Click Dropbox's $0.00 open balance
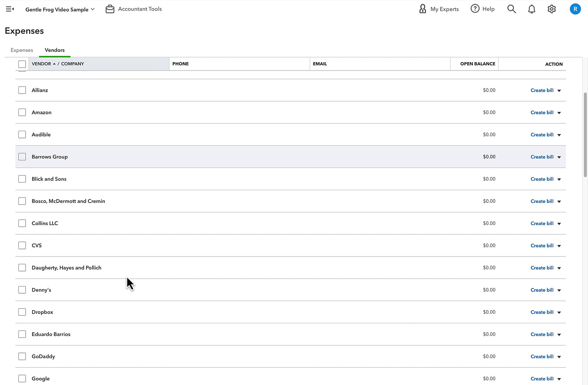Viewport: 588px width, 385px height. 489,312
